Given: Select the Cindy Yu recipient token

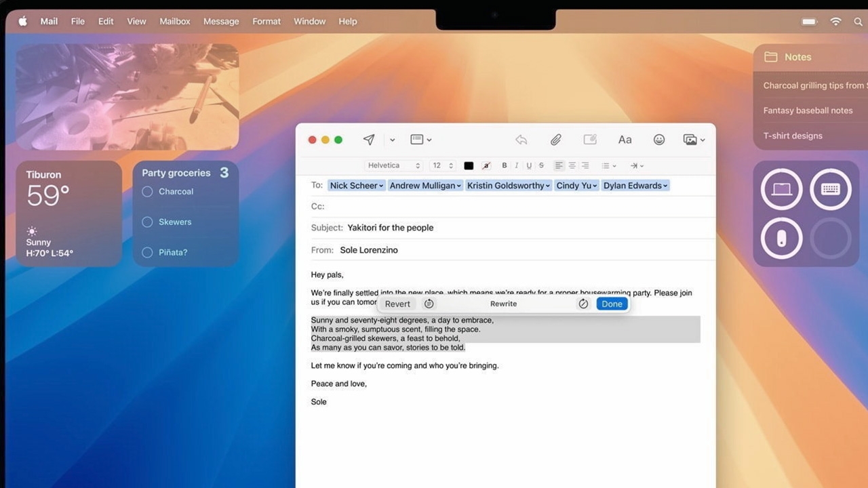Looking at the screenshot, I should click(576, 186).
